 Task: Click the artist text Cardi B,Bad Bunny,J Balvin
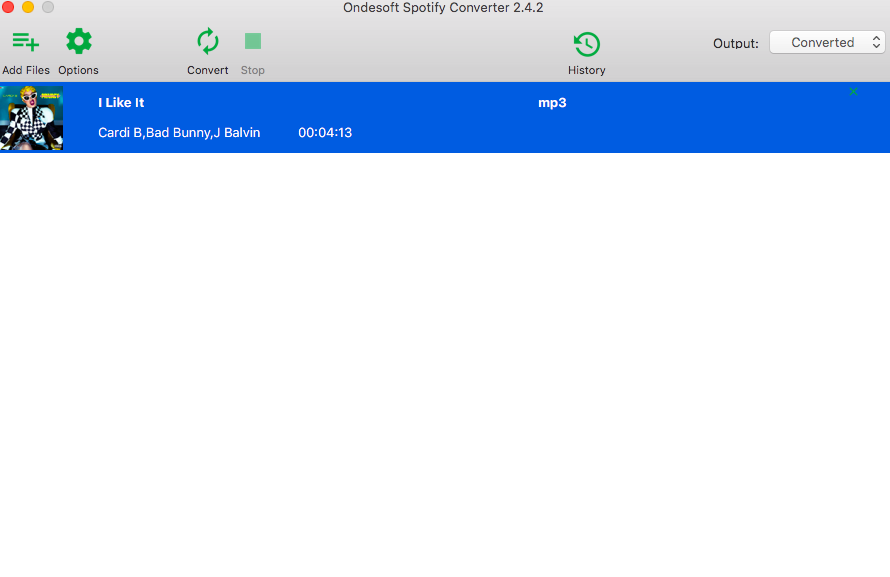click(179, 133)
